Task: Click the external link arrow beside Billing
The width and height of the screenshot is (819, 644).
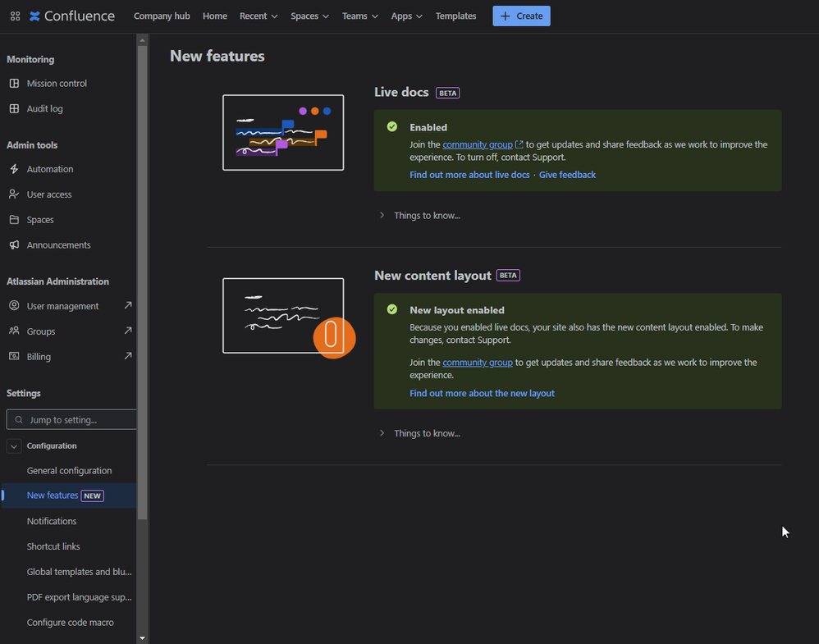Action: (x=128, y=356)
